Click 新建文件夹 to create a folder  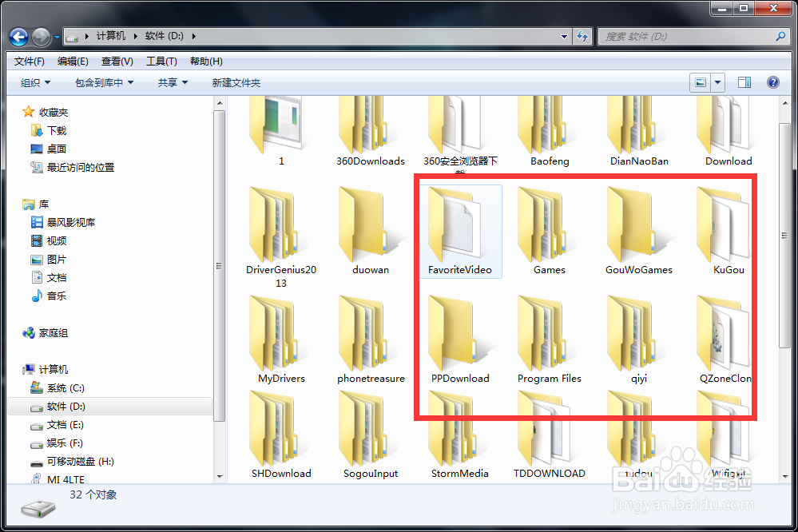point(236,82)
